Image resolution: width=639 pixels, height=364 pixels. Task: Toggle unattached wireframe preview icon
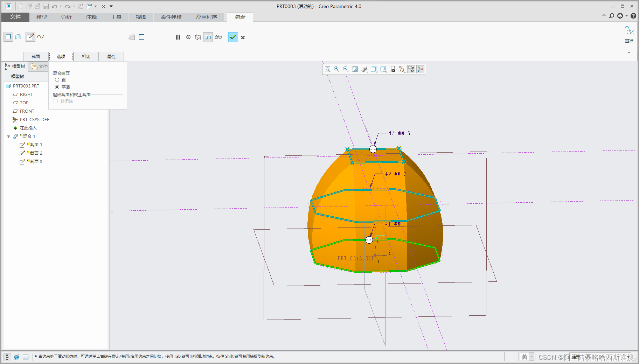point(198,37)
